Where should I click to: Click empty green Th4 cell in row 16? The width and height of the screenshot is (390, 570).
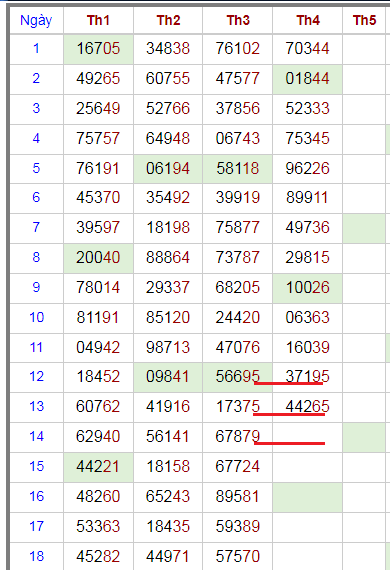point(307,497)
